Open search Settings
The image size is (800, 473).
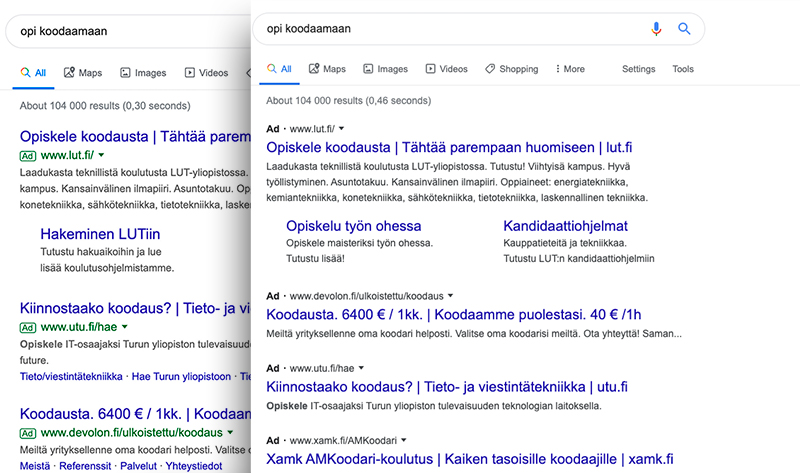[x=638, y=69]
